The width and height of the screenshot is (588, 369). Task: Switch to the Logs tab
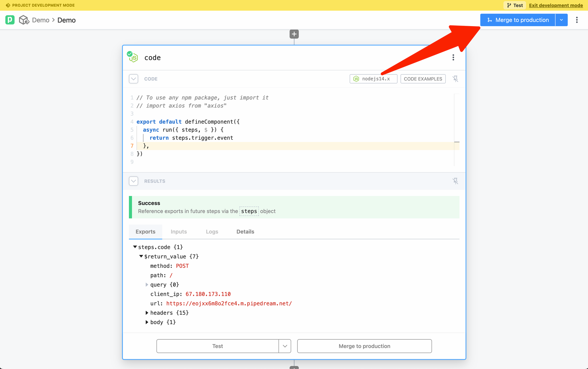point(212,232)
